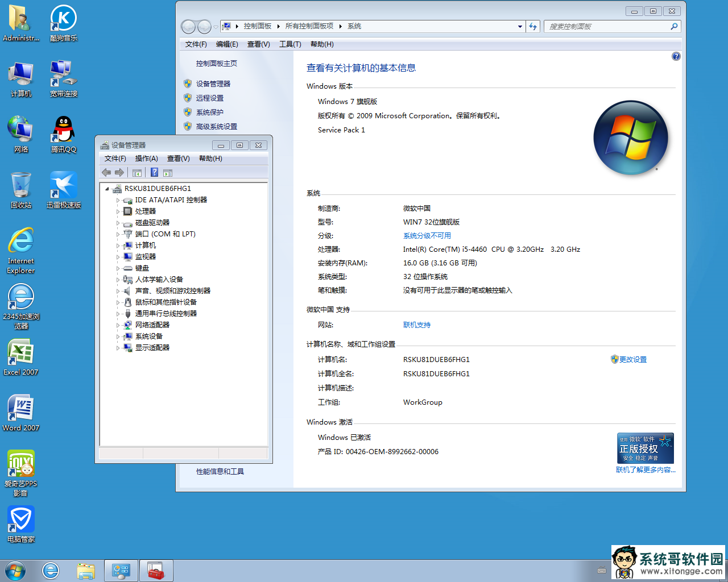The height and width of the screenshot is (582, 728).
Task: Click the show/hide console tree toolbar icon
Action: [137, 173]
